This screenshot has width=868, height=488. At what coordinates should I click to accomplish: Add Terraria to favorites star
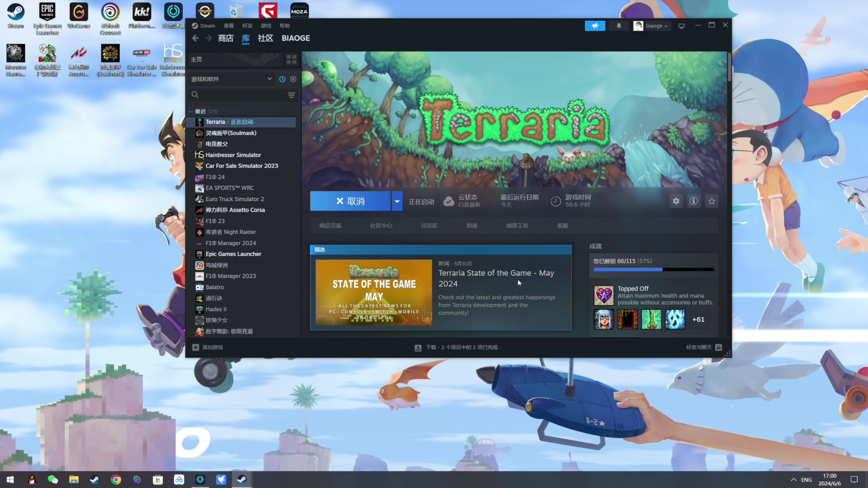711,201
